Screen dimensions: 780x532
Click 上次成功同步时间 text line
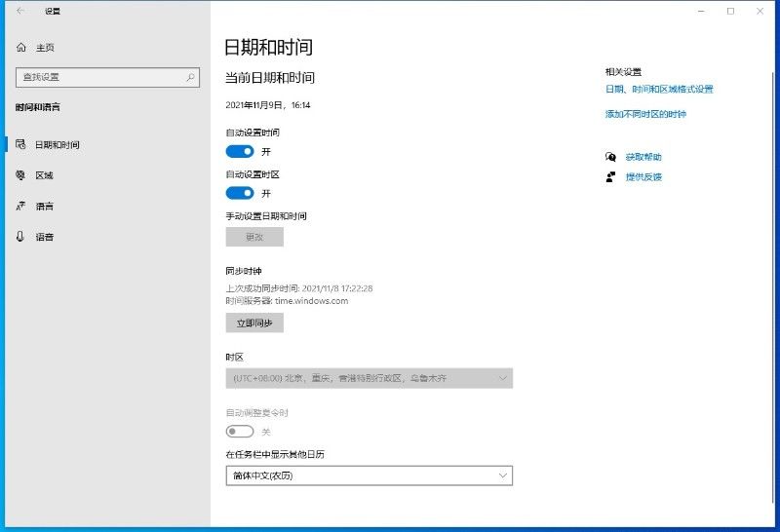299,288
